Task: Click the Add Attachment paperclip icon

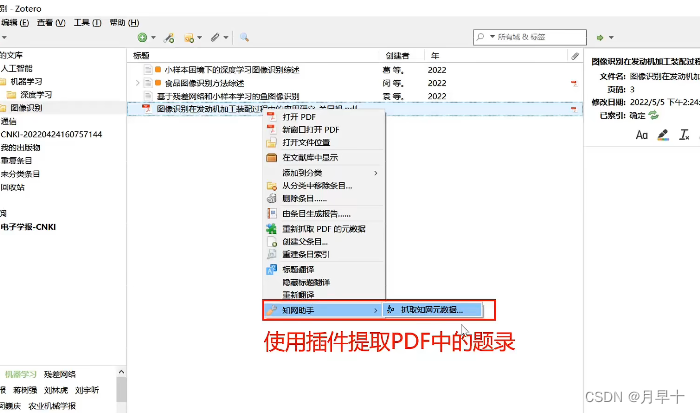Action: point(215,38)
